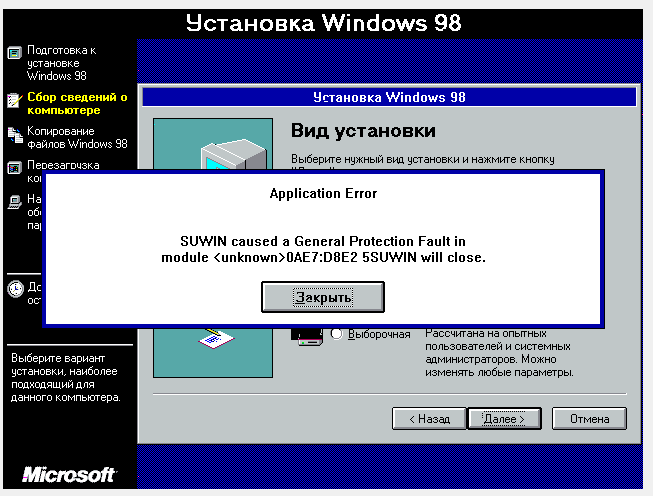Click the 'SUWIN caused a General Protection Fault' message
The image size is (653, 496).
click(x=323, y=249)
